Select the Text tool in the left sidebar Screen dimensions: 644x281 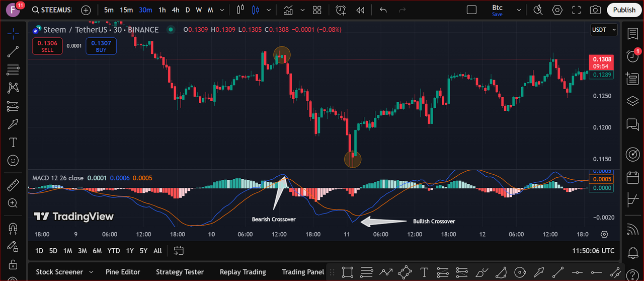13,143
